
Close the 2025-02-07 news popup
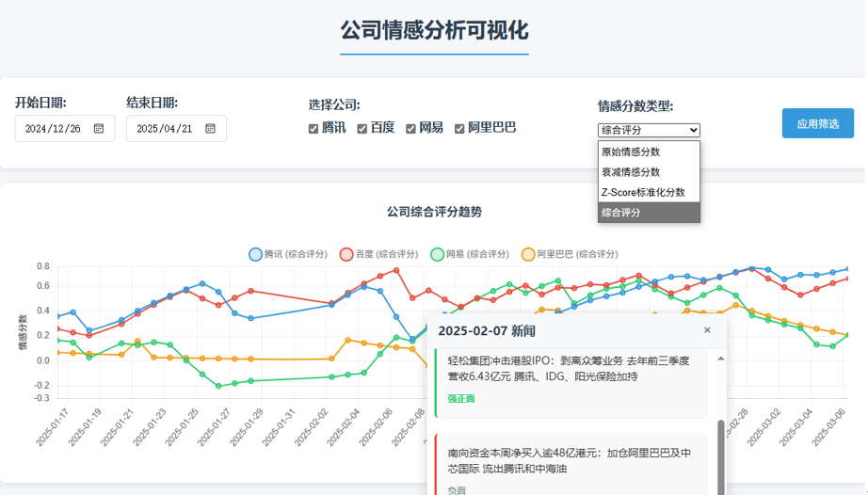[x=707, y=330]
